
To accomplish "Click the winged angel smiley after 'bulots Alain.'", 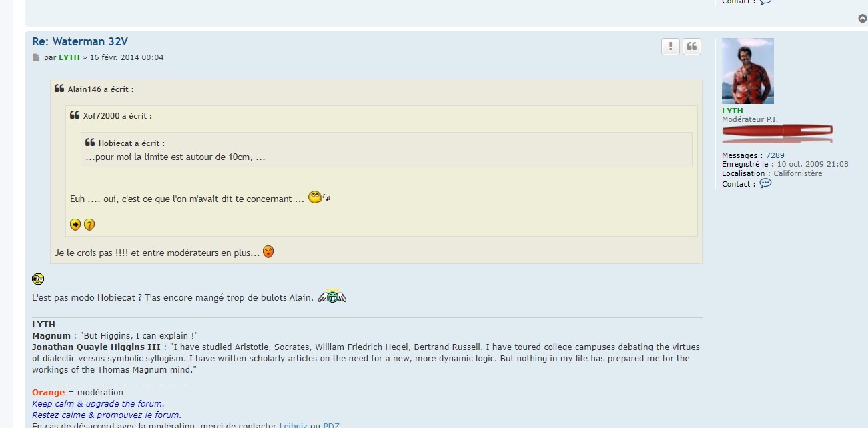I will click(332, 296).
